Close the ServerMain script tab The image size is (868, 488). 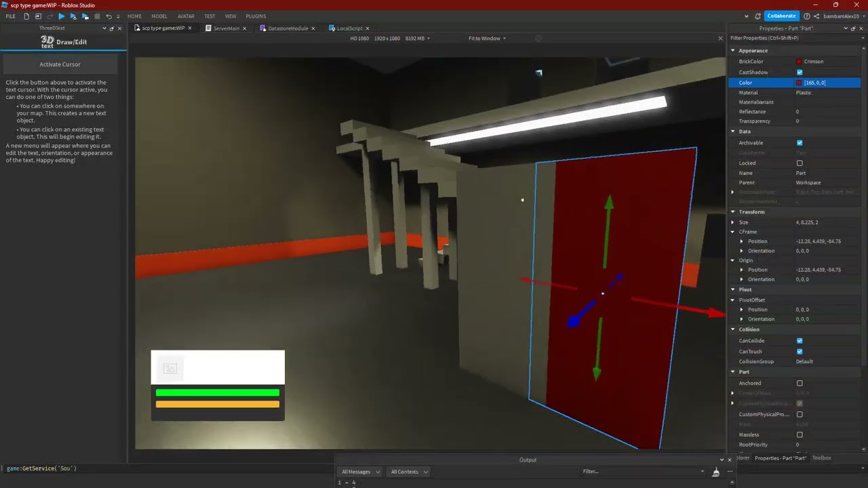pos(244,28)
